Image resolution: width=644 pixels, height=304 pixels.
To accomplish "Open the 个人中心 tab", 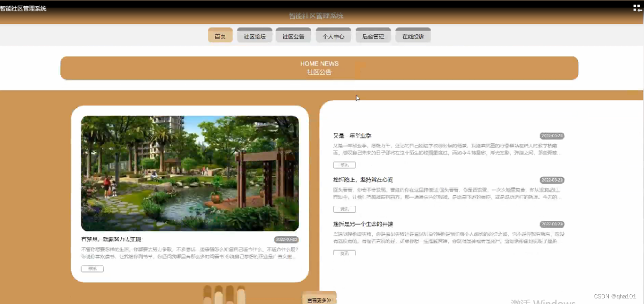I will coord(333,36).
